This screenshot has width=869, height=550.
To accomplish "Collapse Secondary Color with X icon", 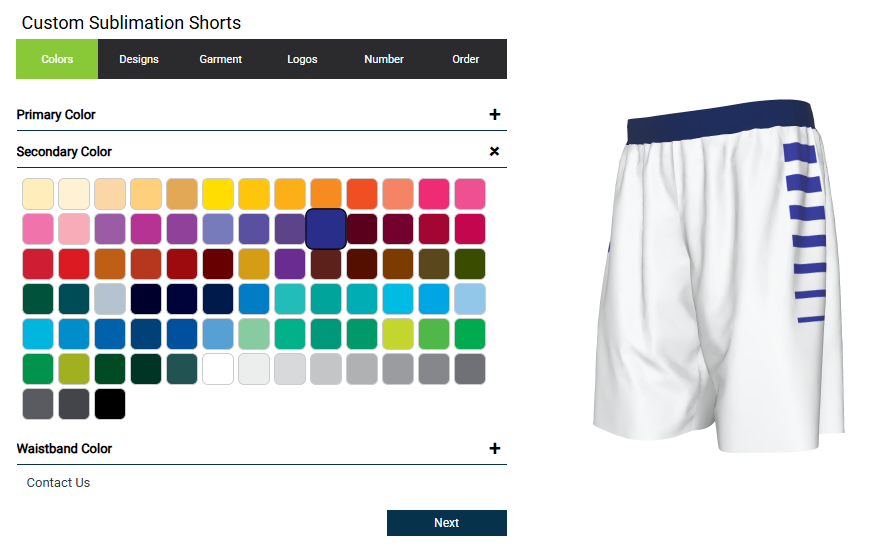I will coord(494,151).
